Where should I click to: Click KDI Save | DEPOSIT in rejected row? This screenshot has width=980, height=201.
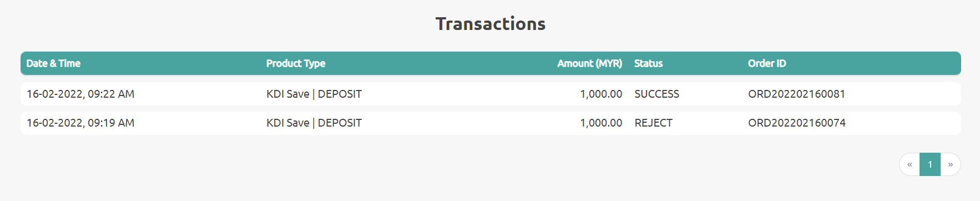[314, 123]
